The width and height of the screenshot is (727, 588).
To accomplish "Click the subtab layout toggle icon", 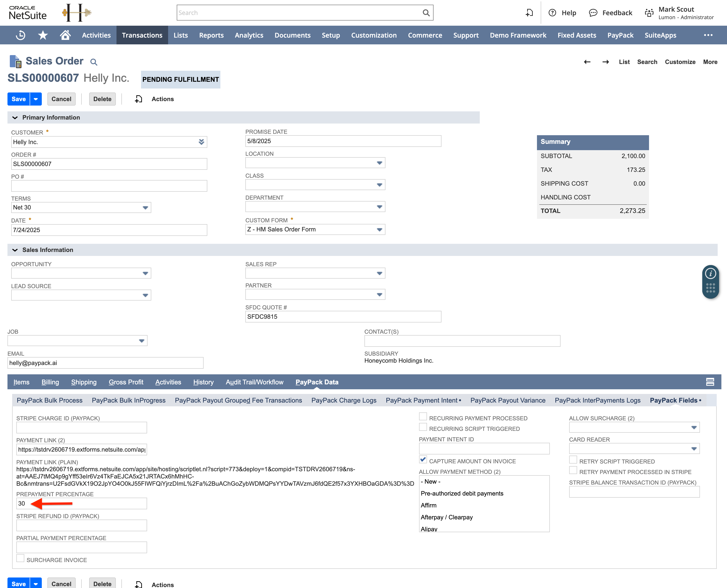I will pos(710,382).
